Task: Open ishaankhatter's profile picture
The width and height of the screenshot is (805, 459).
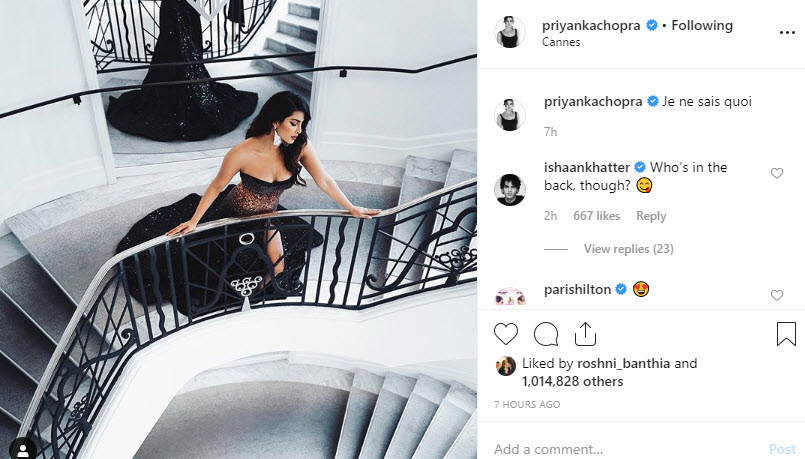Action: [x=510, y=189]
